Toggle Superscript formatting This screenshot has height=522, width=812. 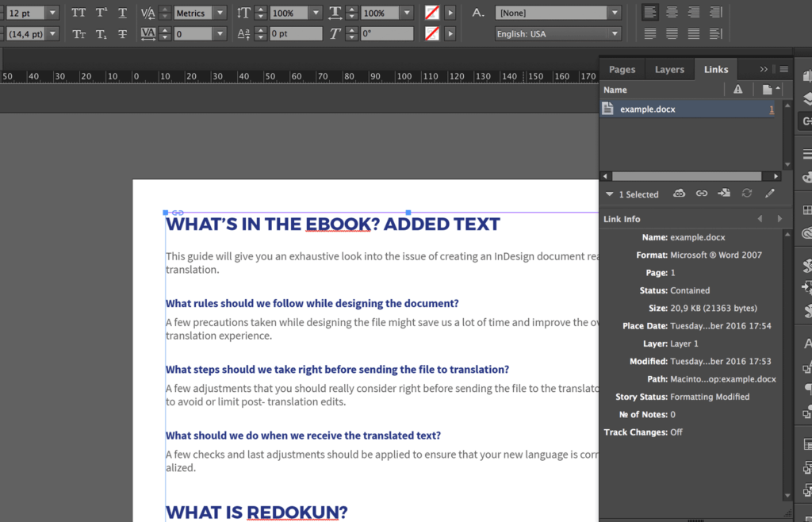(x=101, y=13)
